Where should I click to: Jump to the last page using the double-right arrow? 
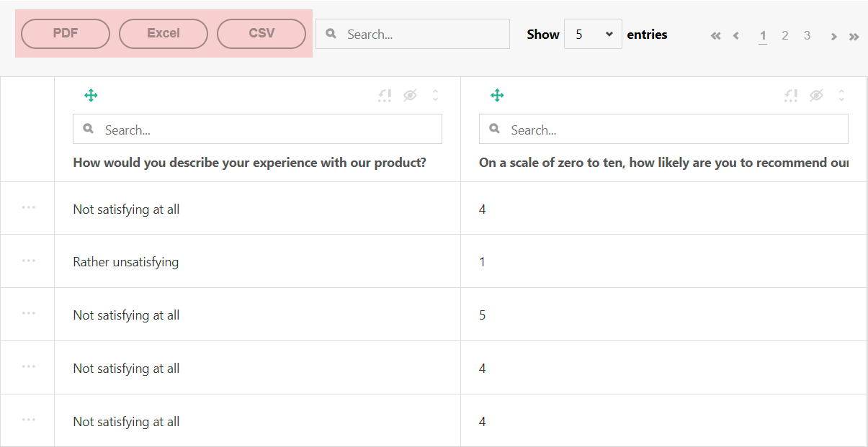pos(854,36)
